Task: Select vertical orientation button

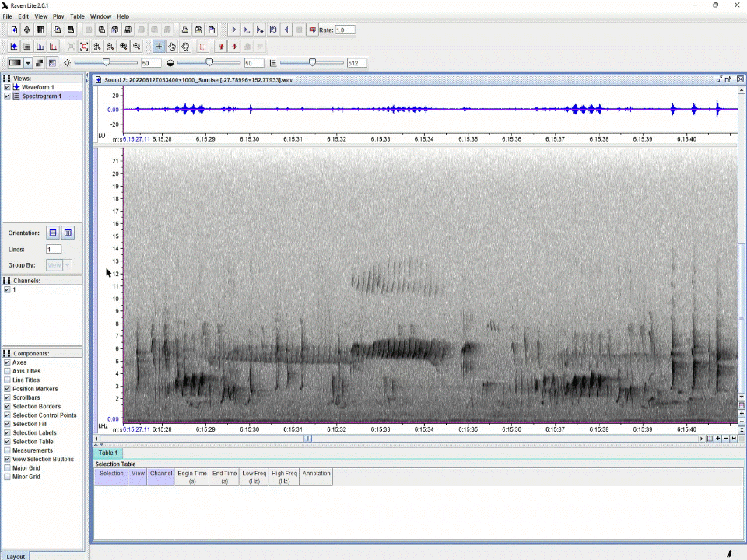Action: pyautogui.click(x=68, y=233)
